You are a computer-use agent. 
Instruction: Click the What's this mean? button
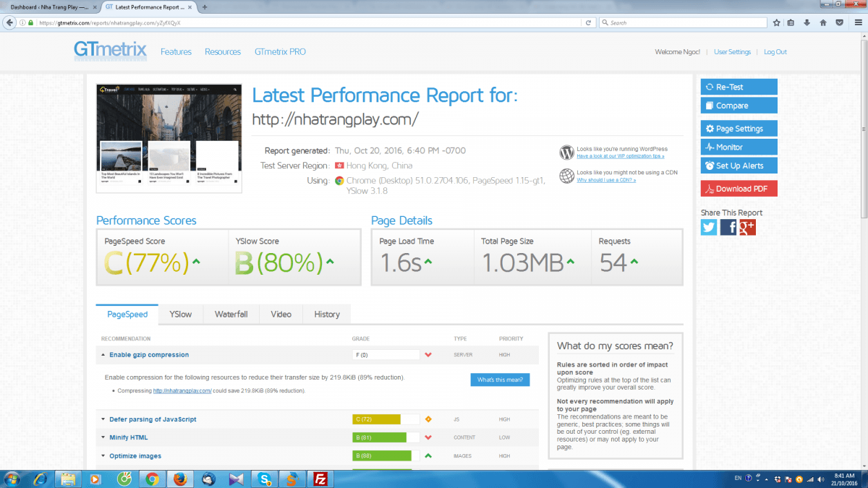tap(500, 380)
